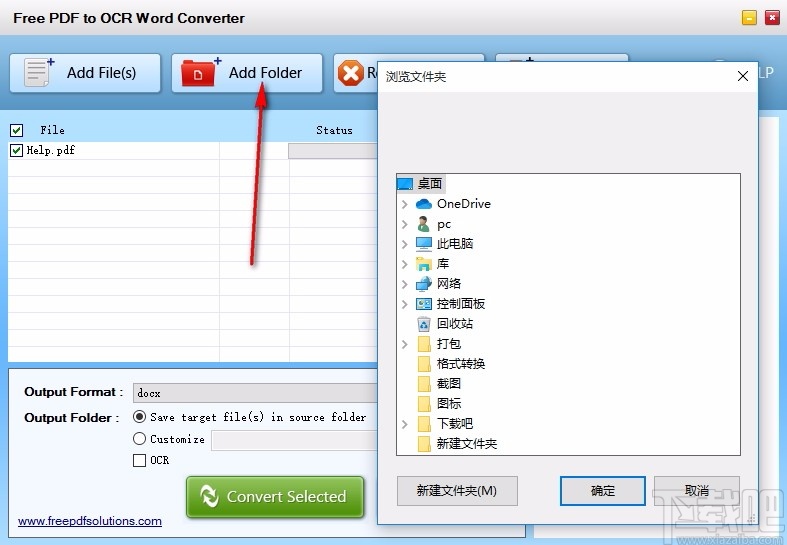Select the 格式转换 folder label
This screenshot has width=787, height=545.
pyautogui.click(x=461, y=364)
